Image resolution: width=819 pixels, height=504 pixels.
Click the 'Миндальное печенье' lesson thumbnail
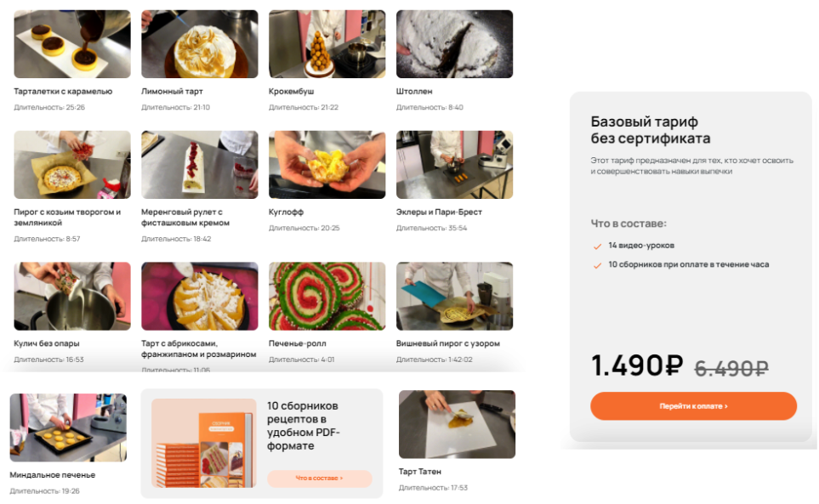coord(68,428)
